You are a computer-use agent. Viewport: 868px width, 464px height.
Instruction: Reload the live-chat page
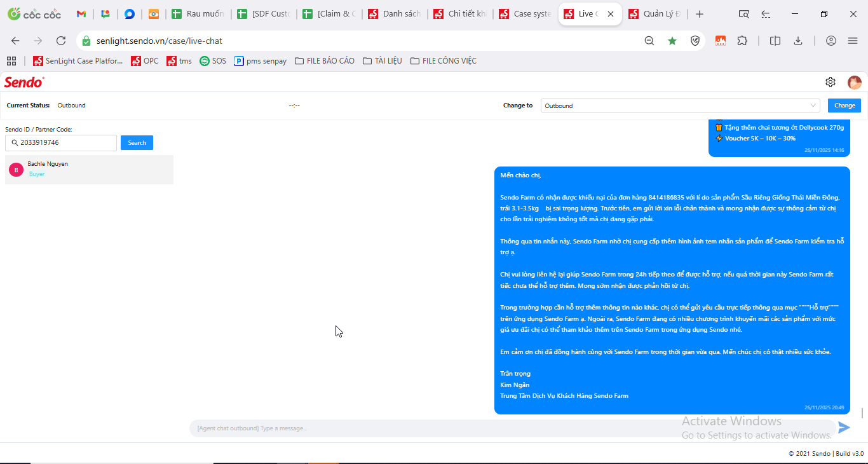(61, 41)
